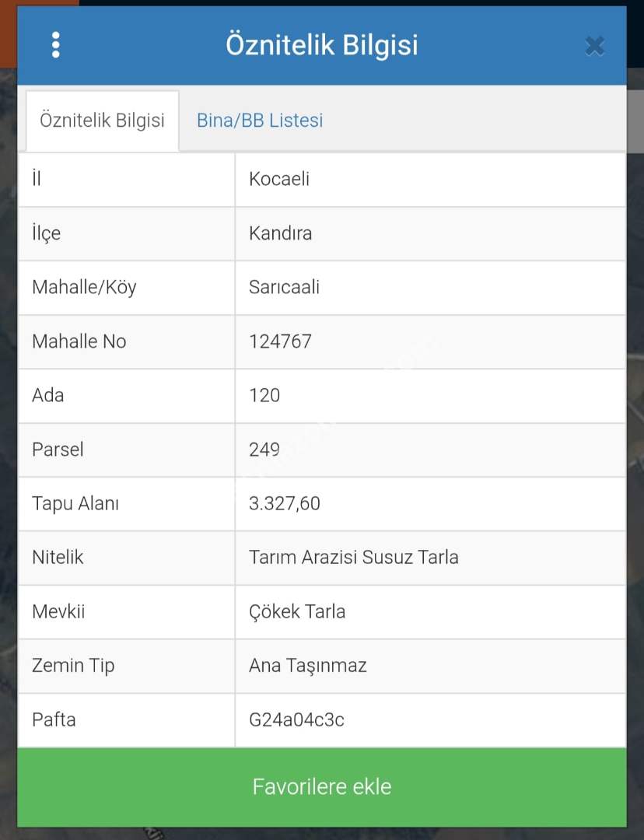Switch to the Bina/BB Listesi tab
644x840 pixels.
tap(260, 121)
